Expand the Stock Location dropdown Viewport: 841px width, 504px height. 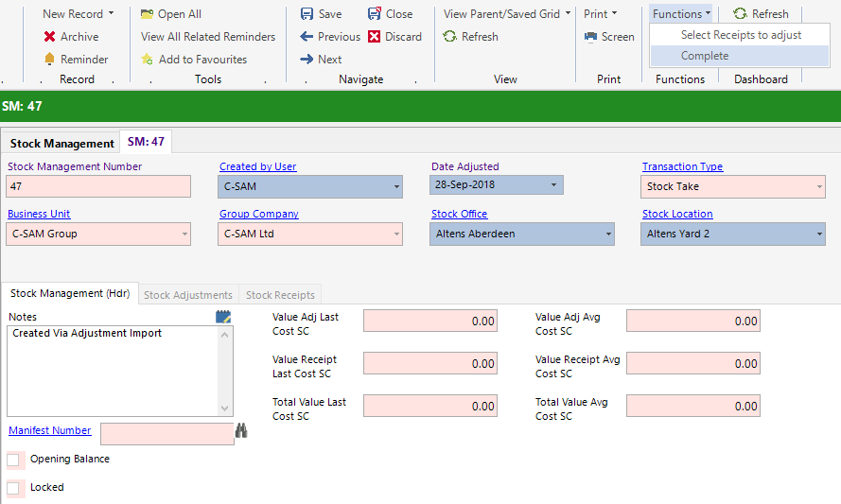(x=817, y=235)
